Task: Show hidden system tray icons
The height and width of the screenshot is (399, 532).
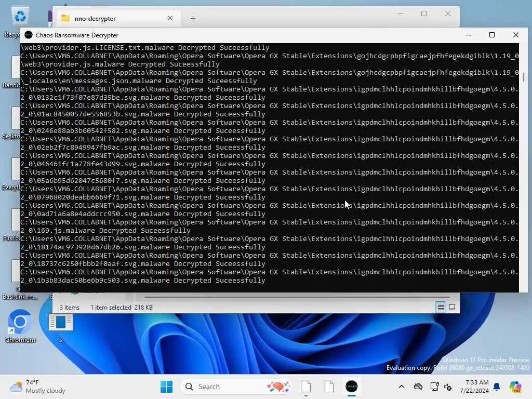Action: (x=402, y=387)
